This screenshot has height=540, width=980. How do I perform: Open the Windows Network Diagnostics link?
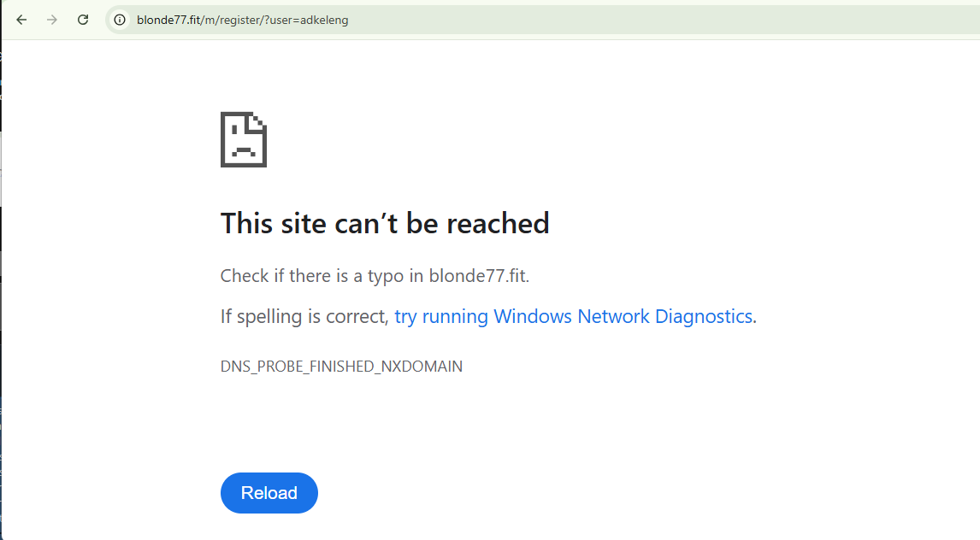click(573, 316)
